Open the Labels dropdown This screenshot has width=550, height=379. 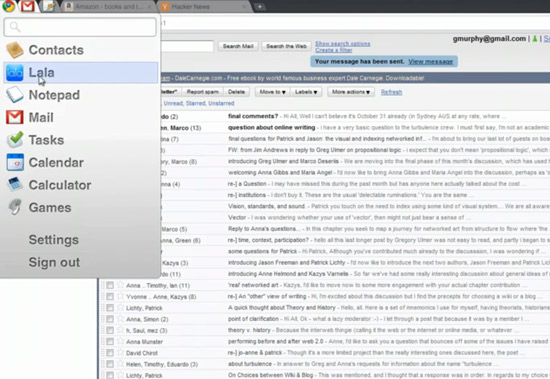tap(306, 92)
